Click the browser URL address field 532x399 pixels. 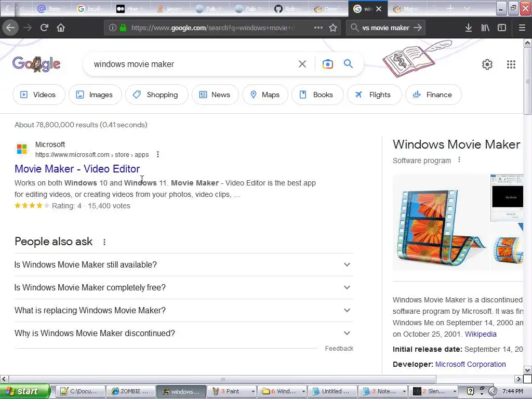point(213,28)
